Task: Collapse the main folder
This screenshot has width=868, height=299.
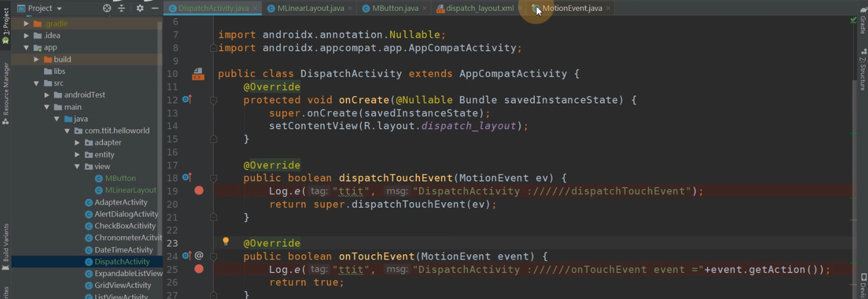Action: (47, 106)
